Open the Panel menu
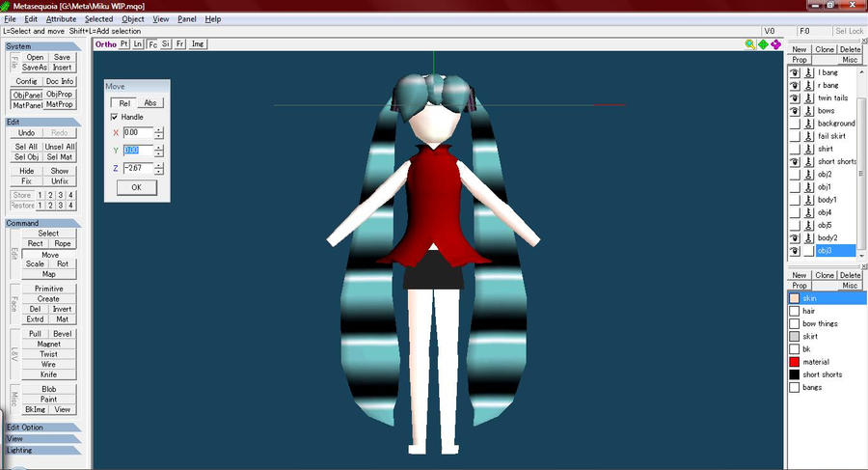 tap(186, 19)
